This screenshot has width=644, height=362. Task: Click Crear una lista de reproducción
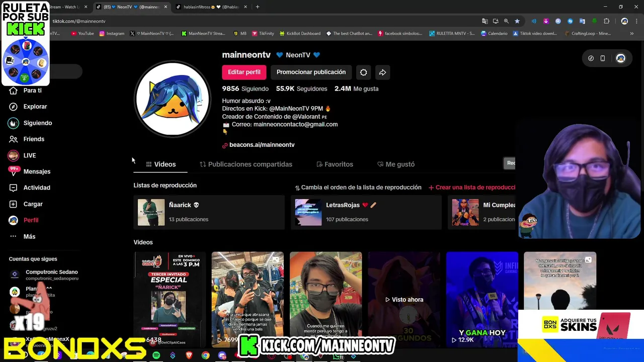coord(472,188)
